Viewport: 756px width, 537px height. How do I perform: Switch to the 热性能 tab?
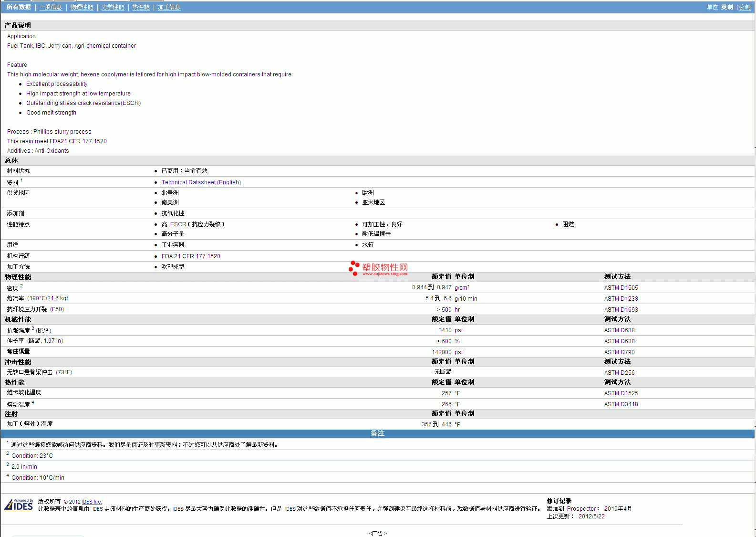click(141, 7)
